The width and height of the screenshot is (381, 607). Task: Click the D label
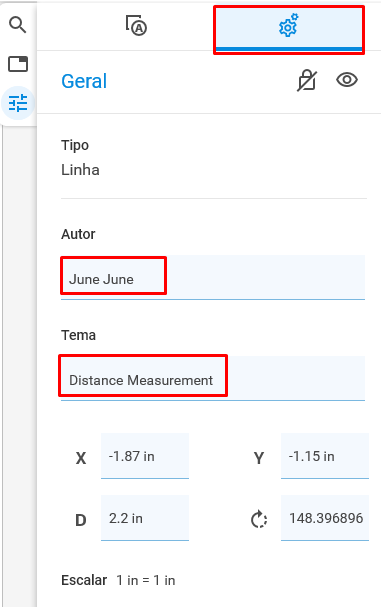coord(81,520)
